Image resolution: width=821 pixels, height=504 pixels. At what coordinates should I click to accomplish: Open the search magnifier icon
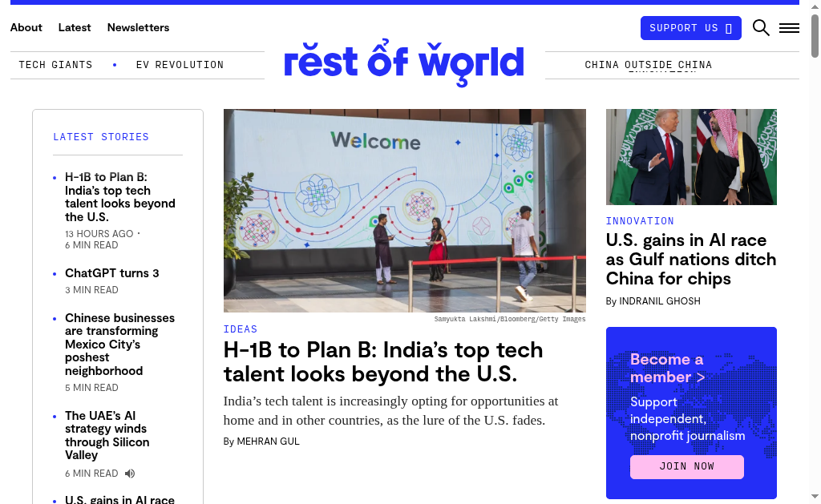(761, 28)
